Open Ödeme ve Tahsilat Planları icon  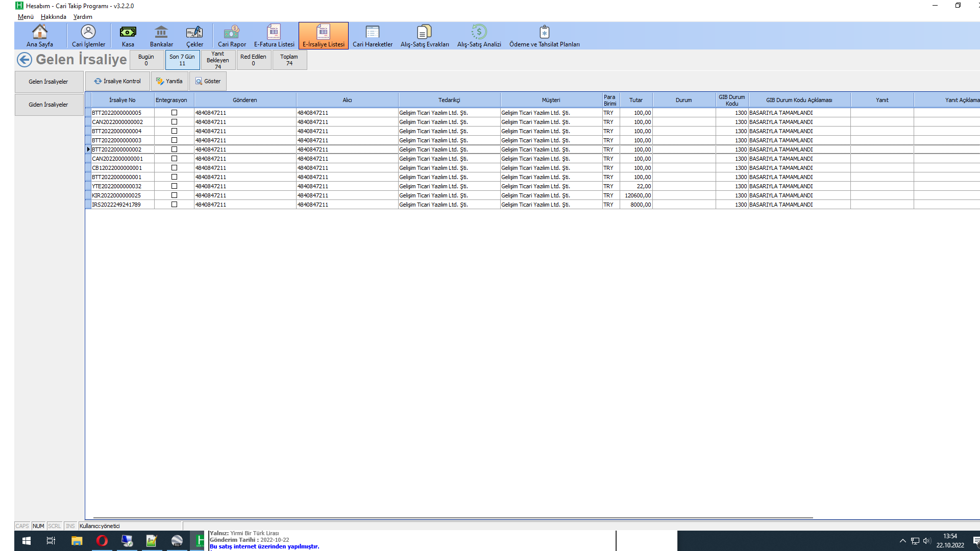[x=544, y=36]
